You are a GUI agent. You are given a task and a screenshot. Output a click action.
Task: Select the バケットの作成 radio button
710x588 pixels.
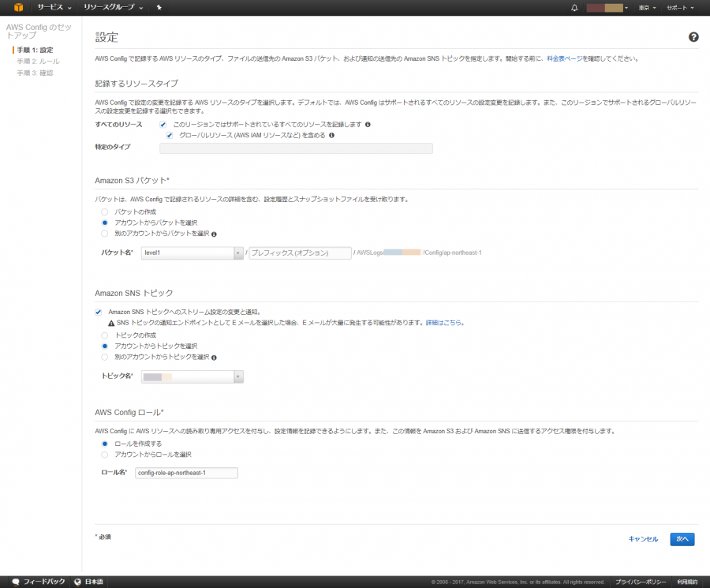[x=105, y=212]
